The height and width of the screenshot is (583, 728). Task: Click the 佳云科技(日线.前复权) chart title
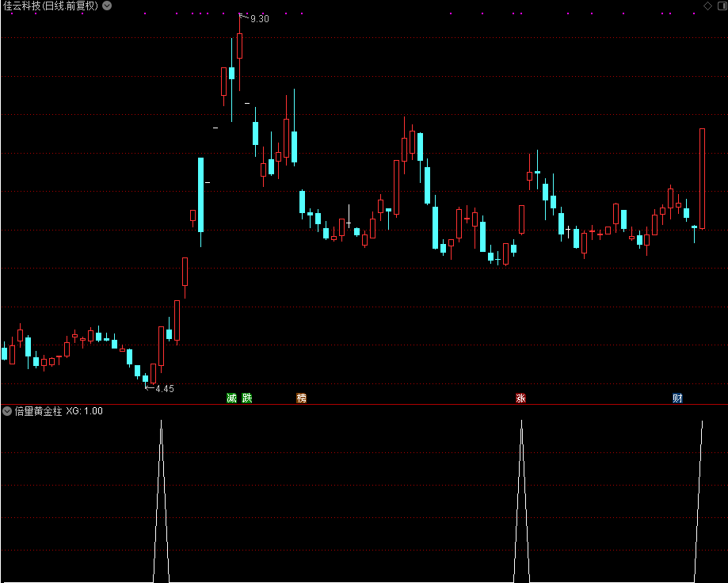click(51, 6)
